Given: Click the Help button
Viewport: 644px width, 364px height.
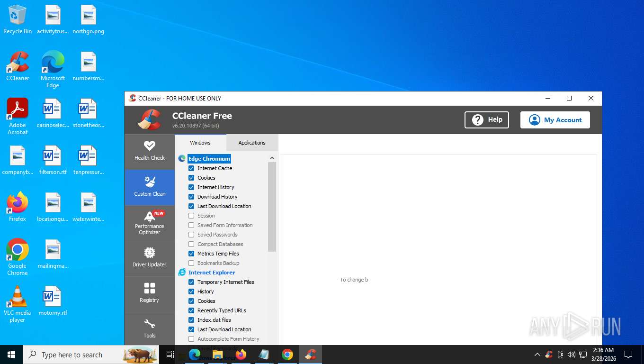Looking at the screenshot, I should (x=487, y=120).
